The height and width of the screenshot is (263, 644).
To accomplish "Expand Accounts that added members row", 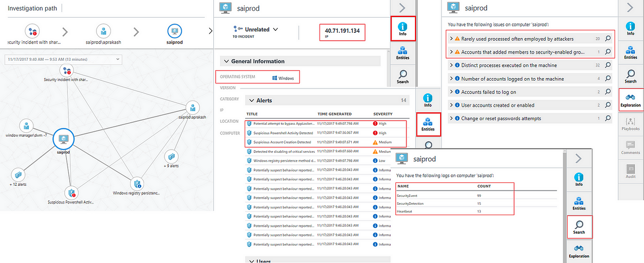I will pos(451,52).
